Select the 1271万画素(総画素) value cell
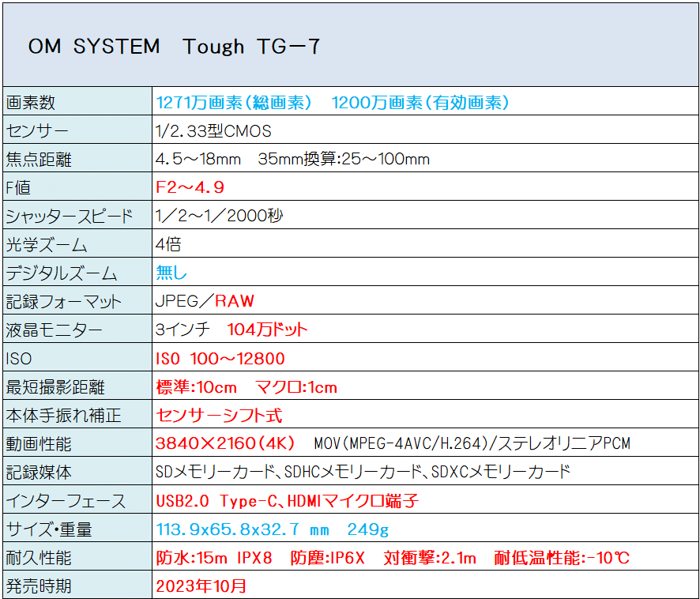Viewport: 700px width, 599px height. (425, 101)
